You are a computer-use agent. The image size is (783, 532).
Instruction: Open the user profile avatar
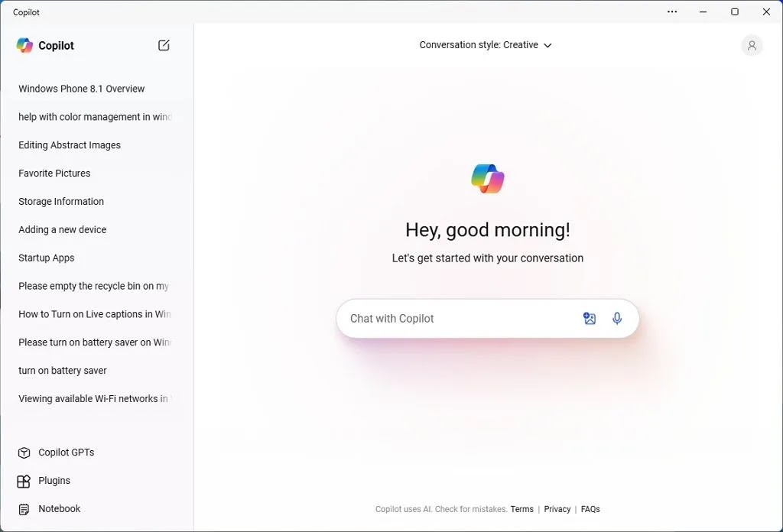752,45
